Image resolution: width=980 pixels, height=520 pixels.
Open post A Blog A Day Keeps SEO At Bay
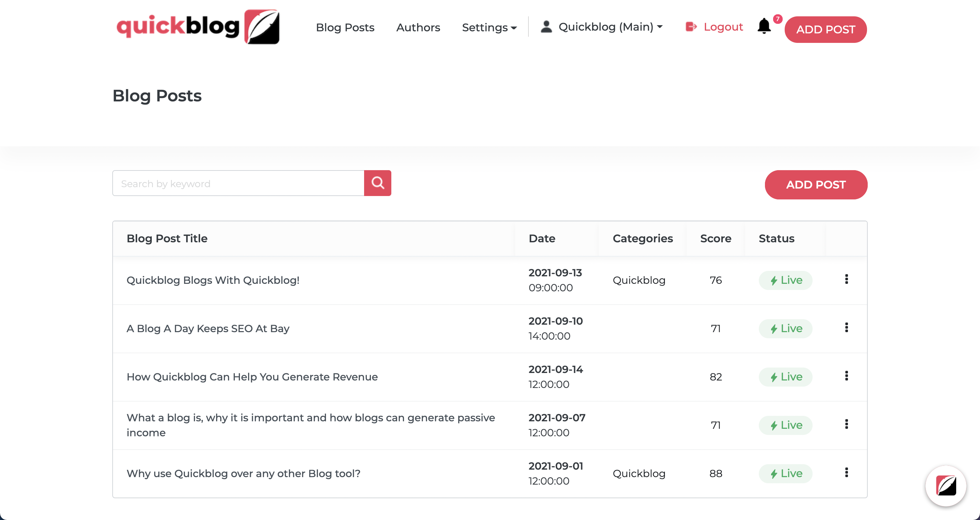pos(208,329)
